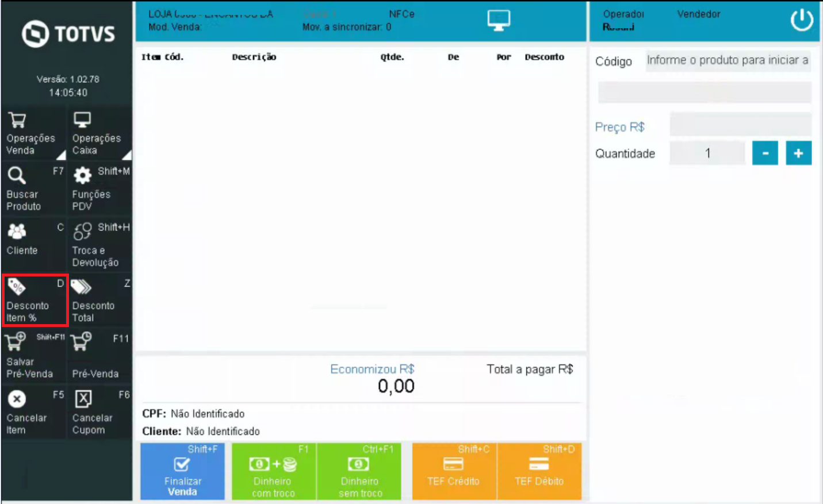Image resolution: width=823 pixels, height=504 pixels.
Task: Click Buscar Produto magnifier icon
Action: pos(17,175)
